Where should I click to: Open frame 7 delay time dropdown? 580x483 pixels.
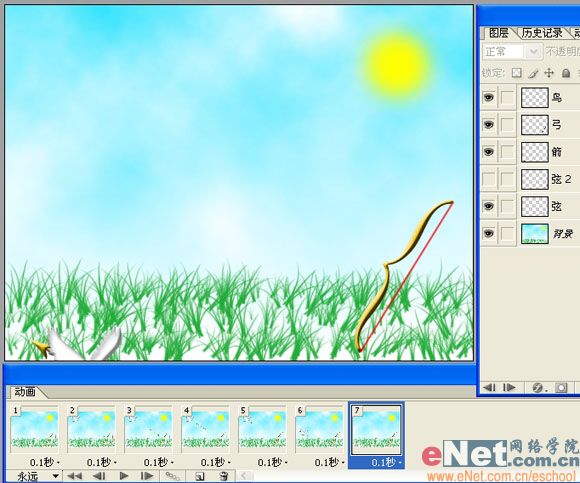coord(387,462)
